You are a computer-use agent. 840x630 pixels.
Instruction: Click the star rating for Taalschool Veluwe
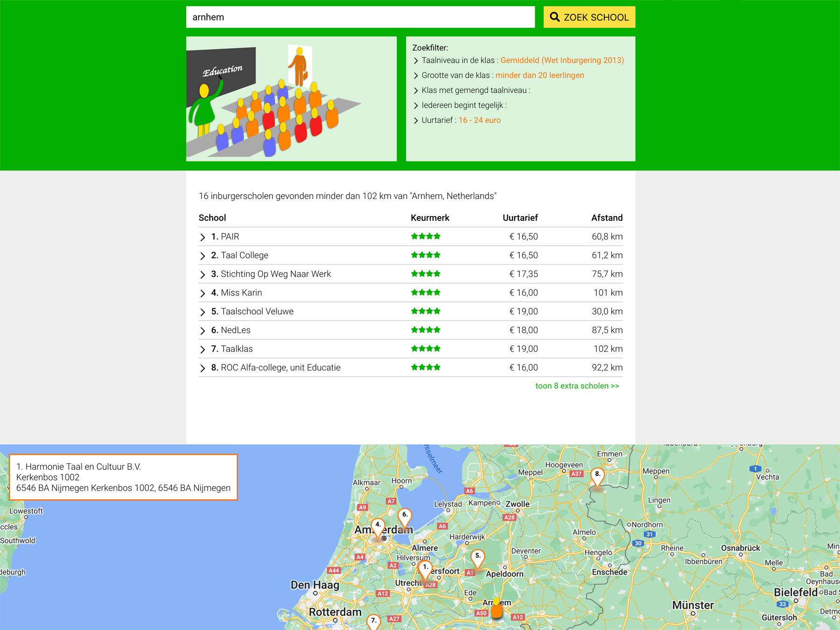click(x=426, y=311)
